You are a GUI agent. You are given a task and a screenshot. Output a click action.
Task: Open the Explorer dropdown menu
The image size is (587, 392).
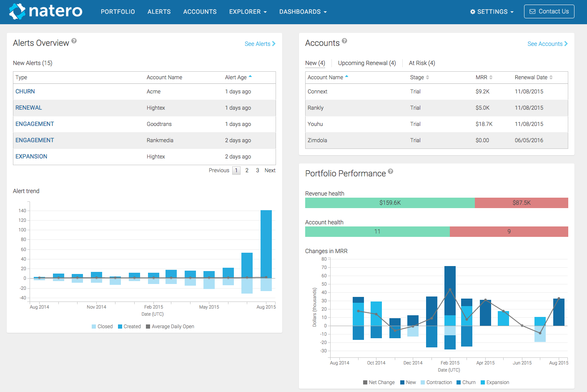[x=248, y=12]
